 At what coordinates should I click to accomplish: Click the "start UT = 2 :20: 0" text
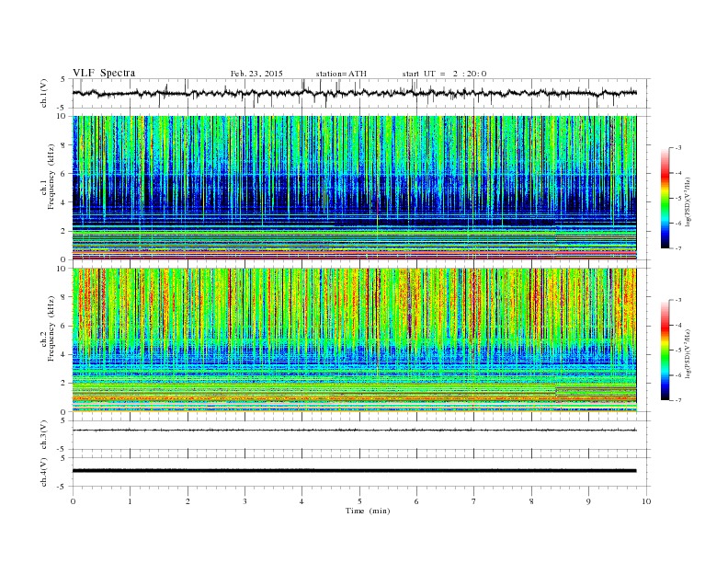pyautogui.click(x=444, y=74)
